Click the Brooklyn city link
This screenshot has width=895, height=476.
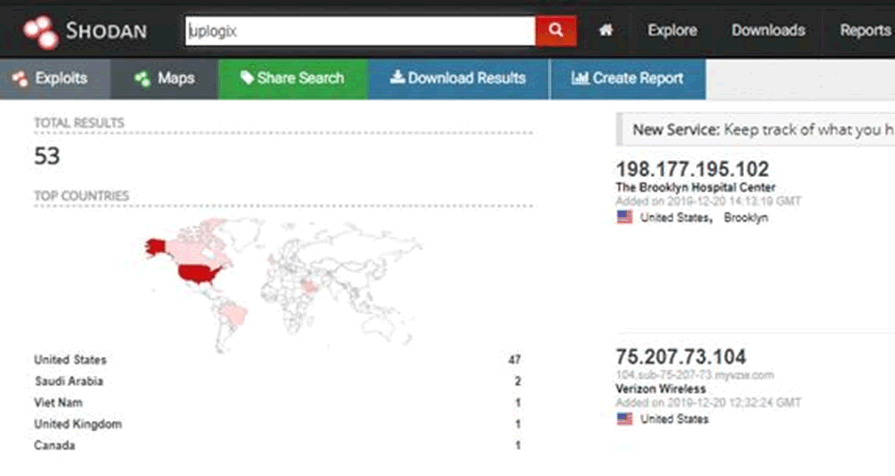tap(745, 217)
